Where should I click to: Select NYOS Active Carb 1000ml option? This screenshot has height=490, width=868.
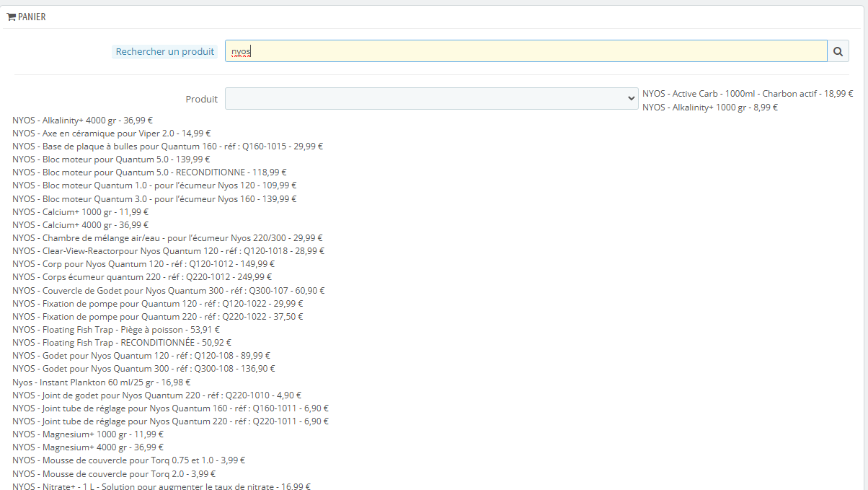point(748,94)
